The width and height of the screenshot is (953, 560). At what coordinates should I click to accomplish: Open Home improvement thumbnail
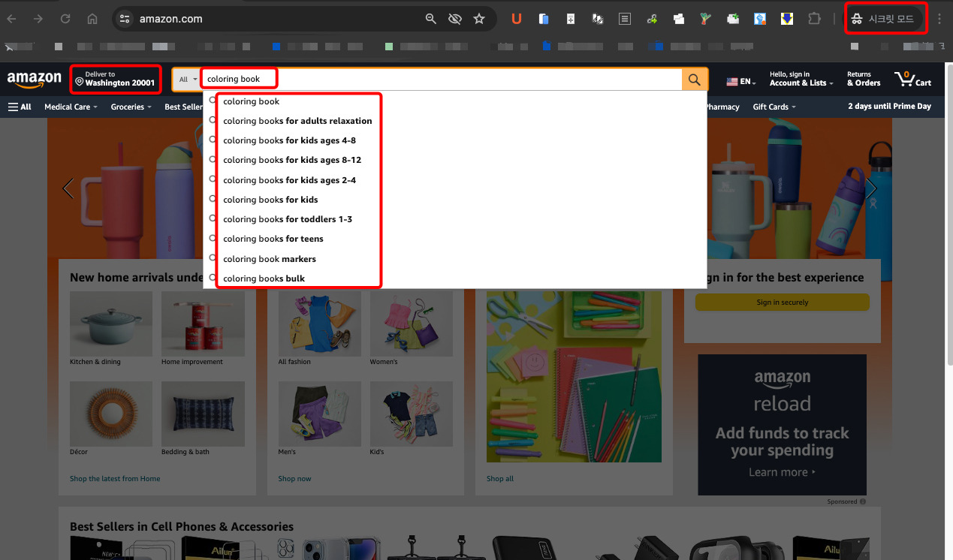coord(203,324)
